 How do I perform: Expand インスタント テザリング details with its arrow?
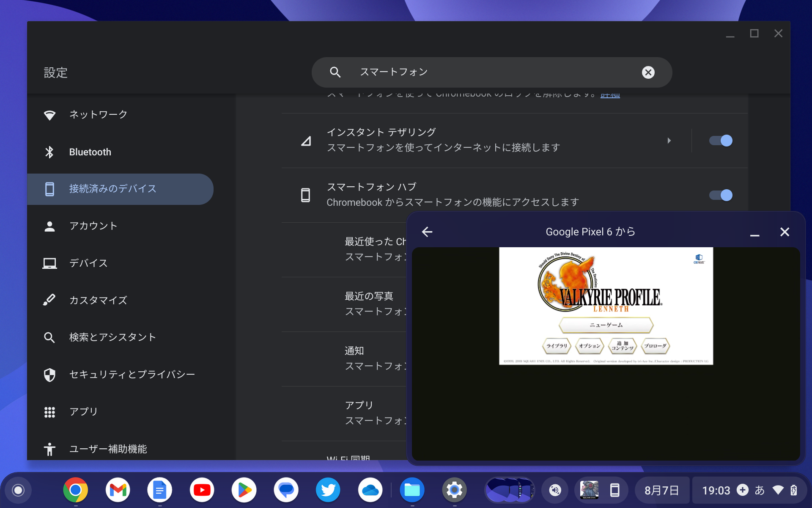pos(669,141)
